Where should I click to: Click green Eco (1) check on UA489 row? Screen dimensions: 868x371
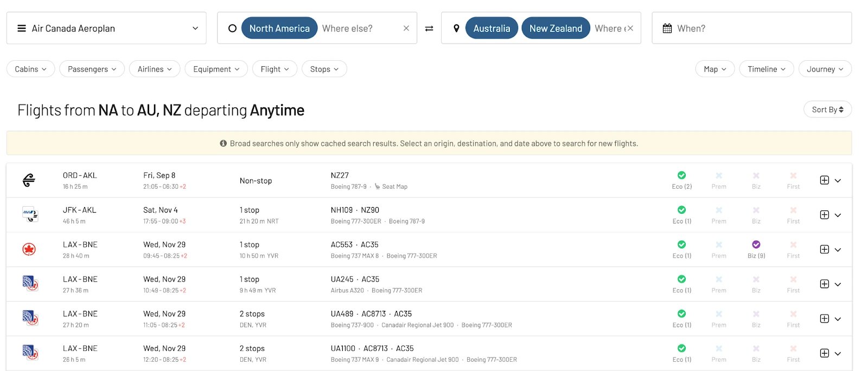(682, 314)
